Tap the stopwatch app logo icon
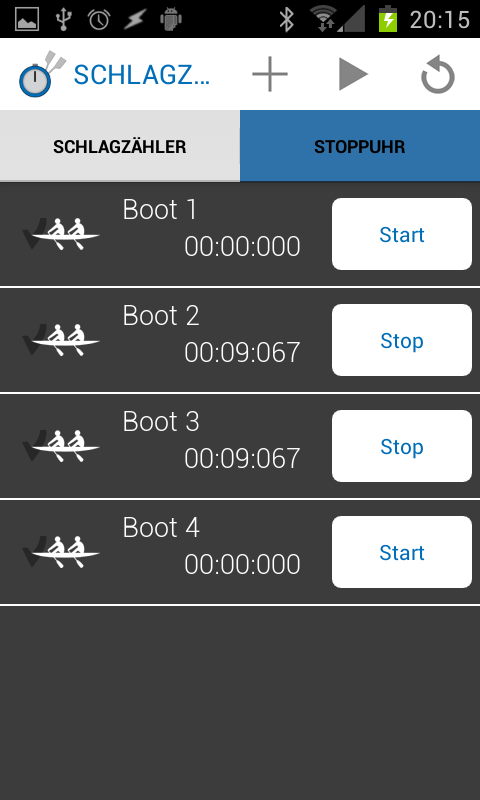Viewport: 480px width, 800px height. click(42, 74)
